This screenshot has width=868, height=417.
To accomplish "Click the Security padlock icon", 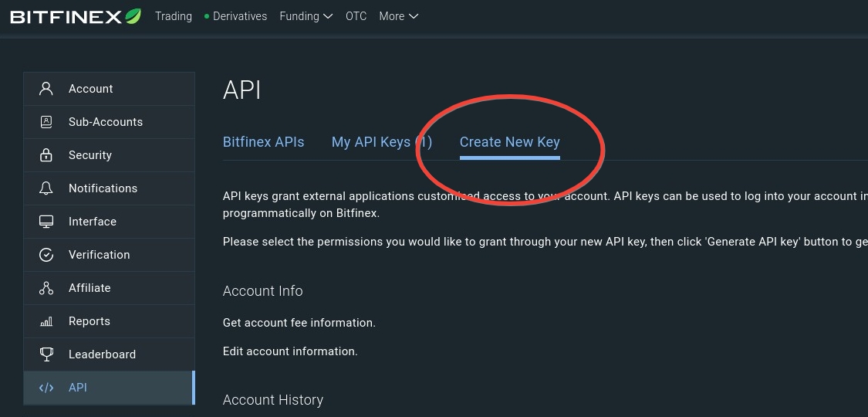I will 46,155.
